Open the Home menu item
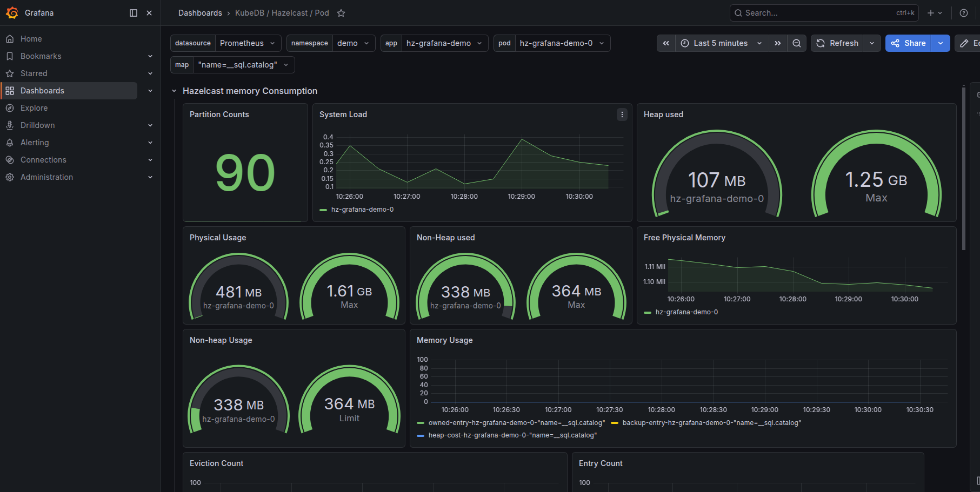 (31, 39)
